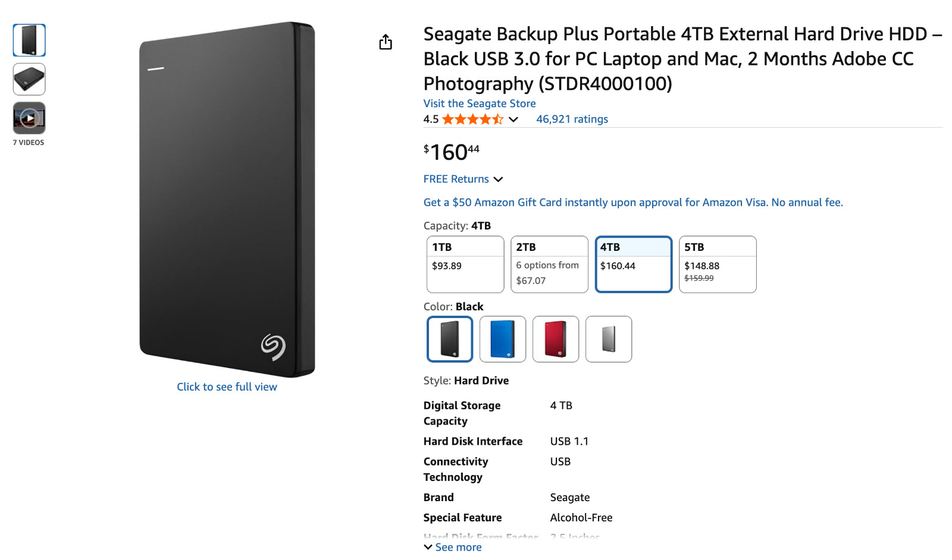Visit the Seagate Store
Screen dimensions: 952x560
[x=479, y=103]
